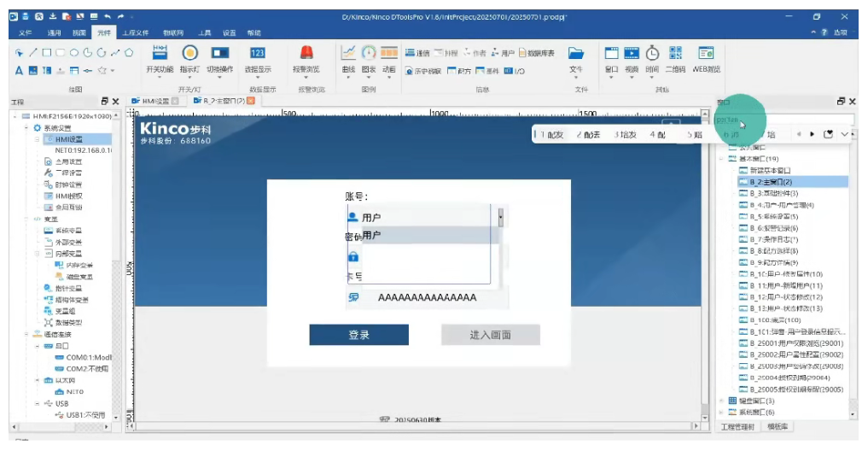The height and width of the screenshot is (457, 868).
Task: Click the 开关功能 switch function icon
Action: click(160, 53)
